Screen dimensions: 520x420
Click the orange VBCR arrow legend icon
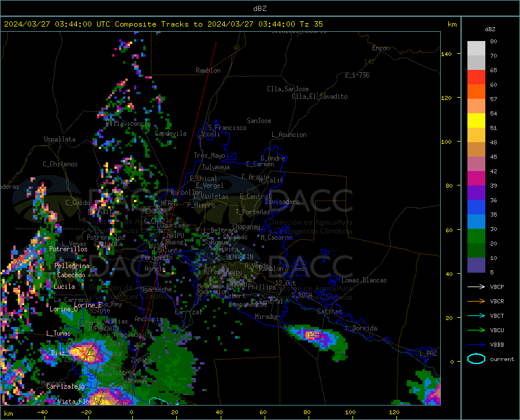coord(476,302)
